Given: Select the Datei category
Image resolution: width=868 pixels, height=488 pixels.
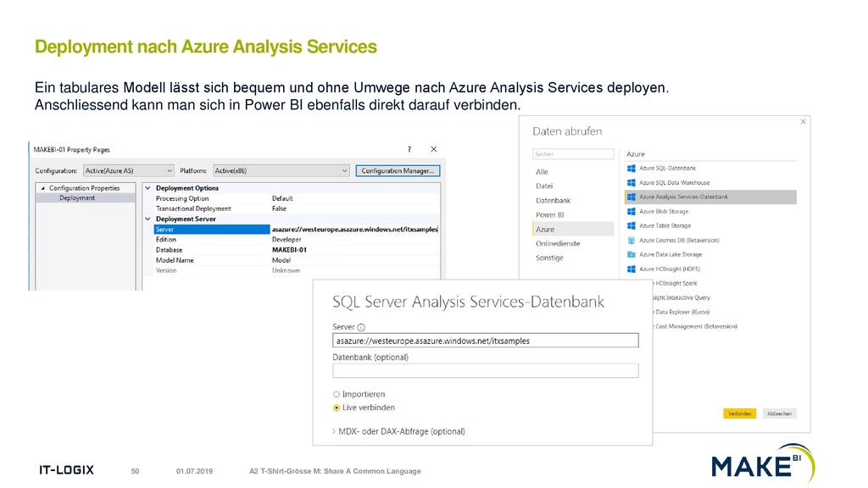Looking at the screenshot, I should point(544,186).
